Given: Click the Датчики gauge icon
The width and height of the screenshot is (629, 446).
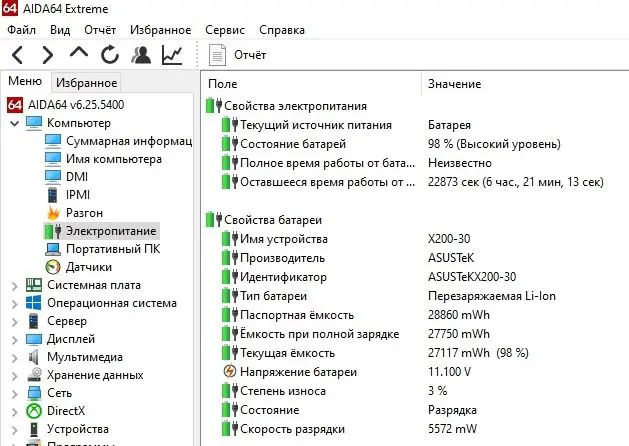Looking at the screenshot, I should click(53, 267).
